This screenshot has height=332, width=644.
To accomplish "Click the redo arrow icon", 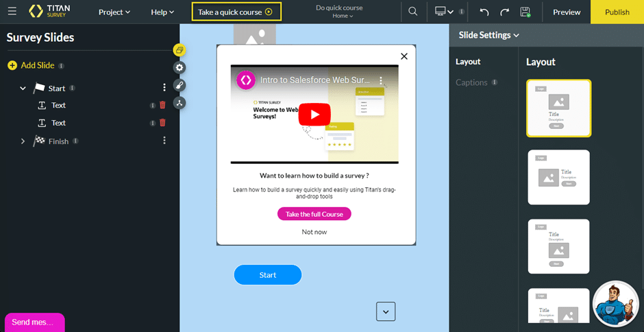I will pos(505,12).
